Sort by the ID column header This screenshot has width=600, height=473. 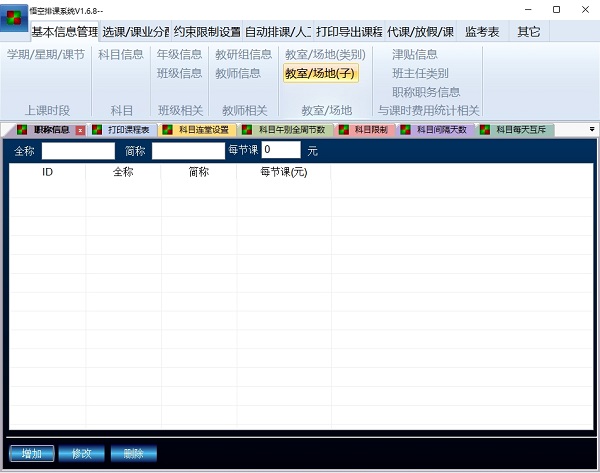[47, 172]
